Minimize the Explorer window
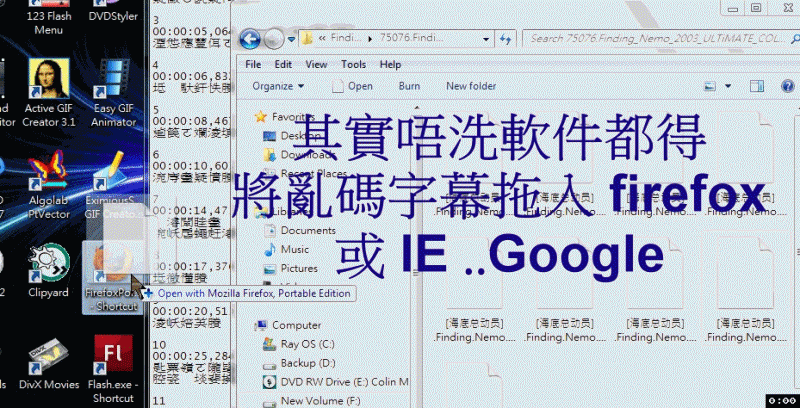The height and width of the screenshot is (408, 800). pos(733,8)
